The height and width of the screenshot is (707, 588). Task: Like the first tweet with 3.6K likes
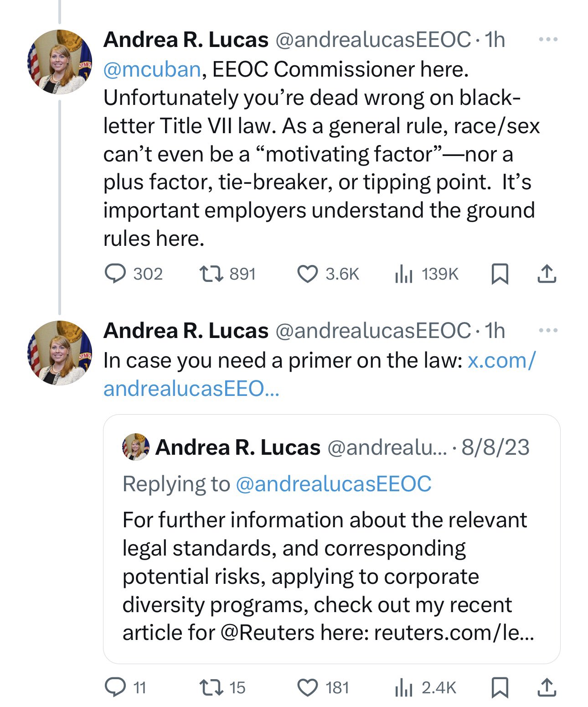(x=308, y=274)
